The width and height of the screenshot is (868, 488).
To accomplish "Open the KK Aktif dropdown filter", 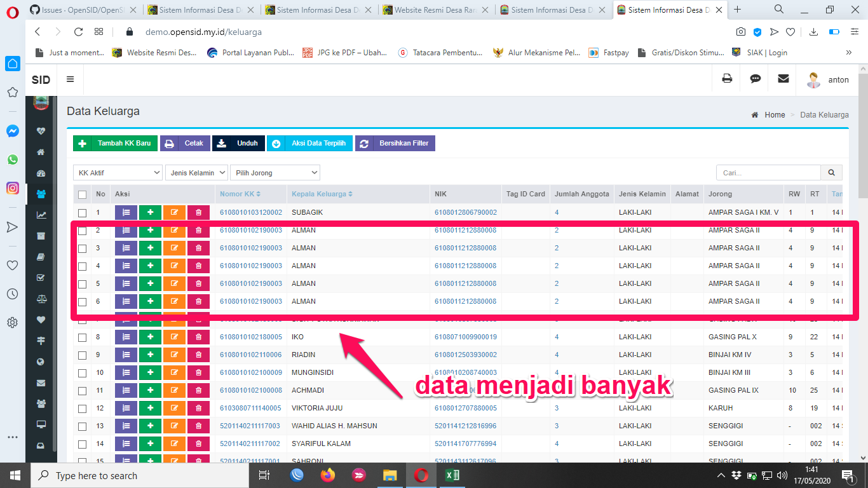I will pyautogui.click(x=117, y=172).
